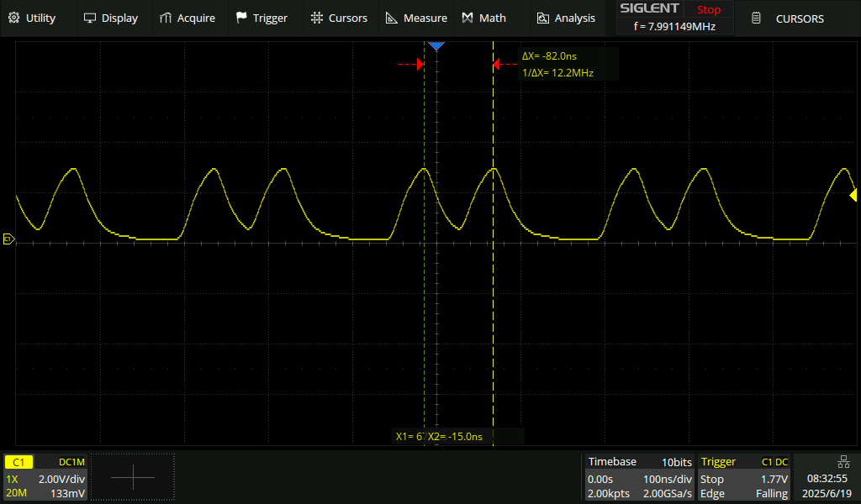Click the DC1M coupling label

[x=71, y=462]
